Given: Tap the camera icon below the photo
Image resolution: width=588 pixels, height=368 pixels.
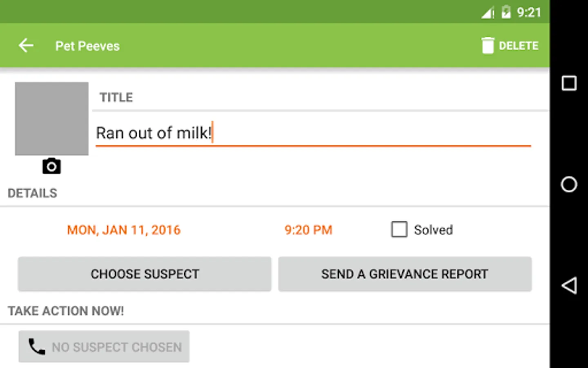Looking at the screenshot, I should [x=51, y=166].
